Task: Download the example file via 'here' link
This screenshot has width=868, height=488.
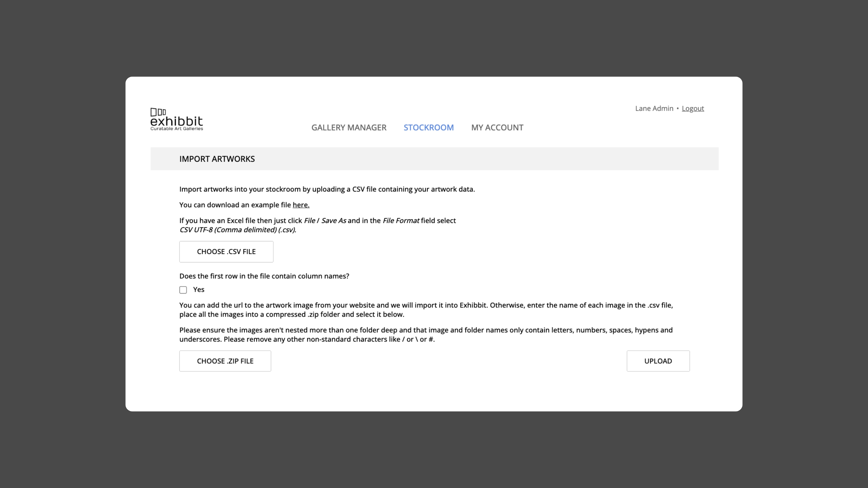Action: [301, 205]
